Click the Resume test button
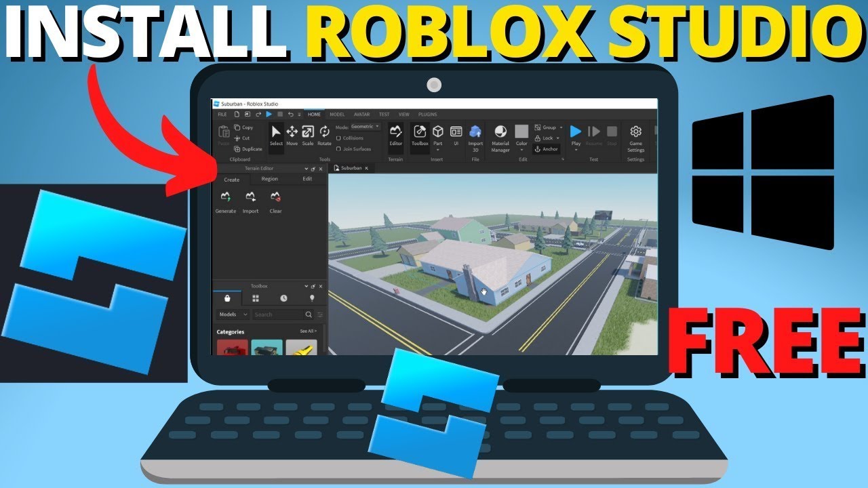Viewport: 868px width, 488px height. tap(593, 136)
